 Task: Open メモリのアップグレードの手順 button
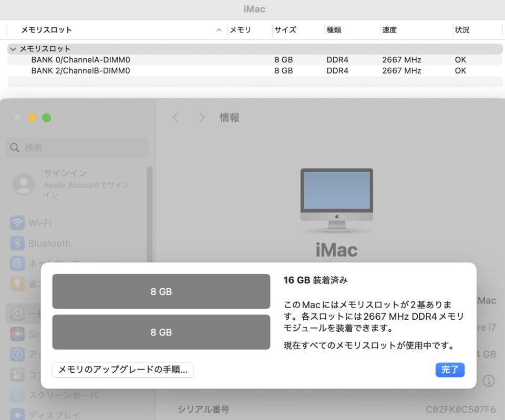[x=123, y=370]
